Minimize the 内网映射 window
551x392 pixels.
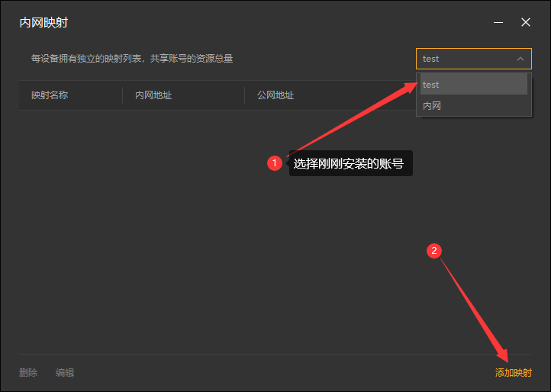click(498, 23)
